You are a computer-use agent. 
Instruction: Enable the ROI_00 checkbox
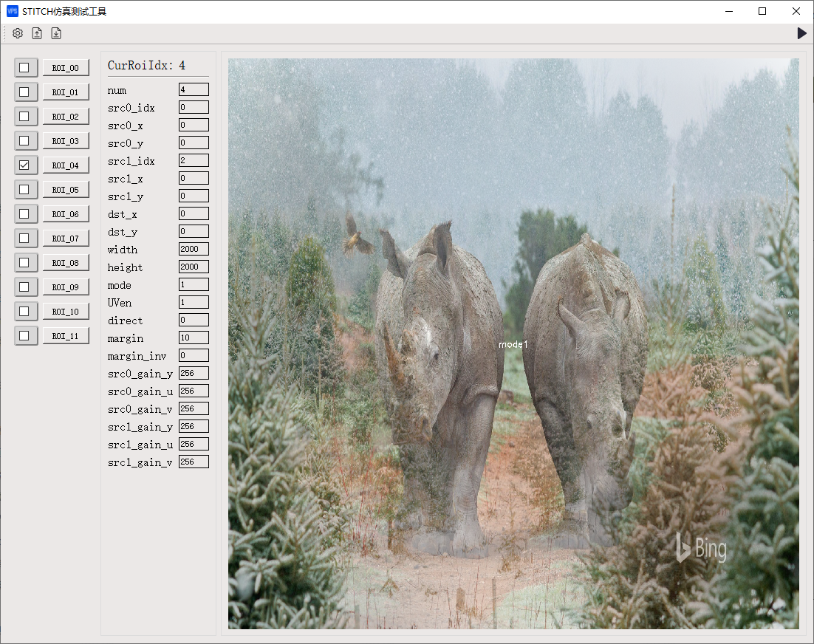pyautogui.click(x=24, y=68)
